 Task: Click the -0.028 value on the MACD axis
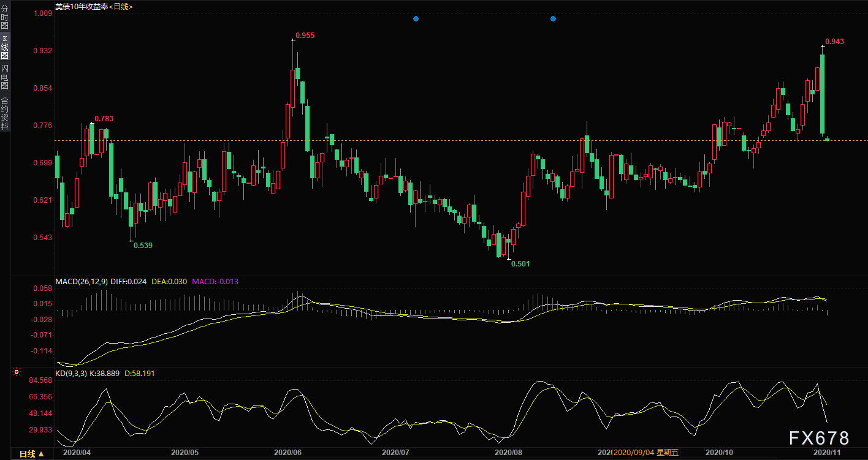41,320
